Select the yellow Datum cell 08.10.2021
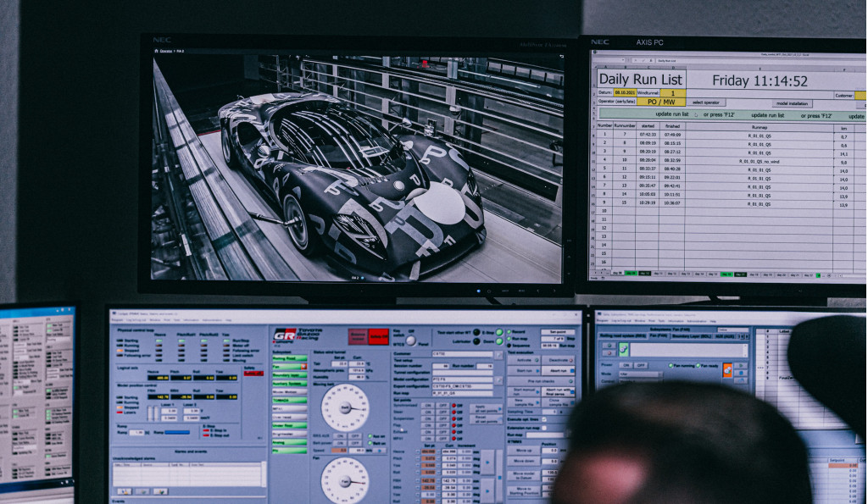868x504 pixels. [x=625, y=92]
